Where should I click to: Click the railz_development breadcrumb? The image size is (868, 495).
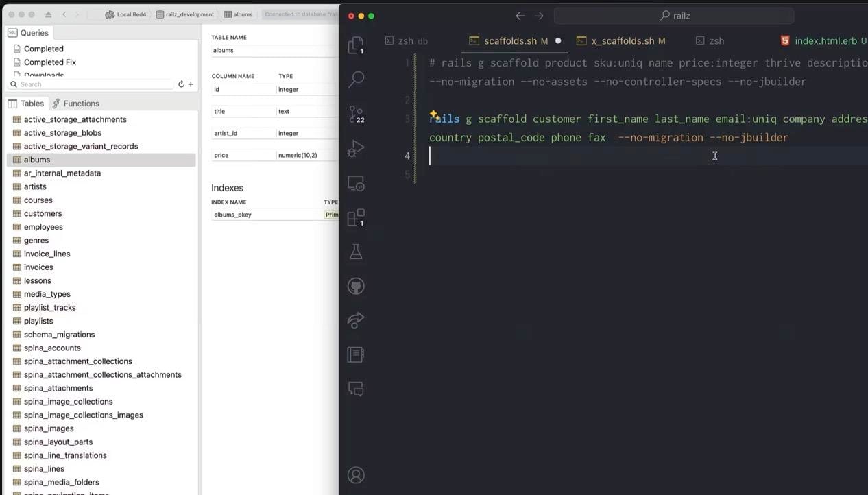(184, 14)
